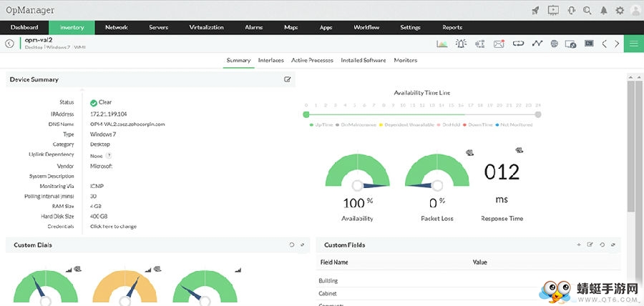
Task: Go to next device with right chevron
Action: [617, 44]
